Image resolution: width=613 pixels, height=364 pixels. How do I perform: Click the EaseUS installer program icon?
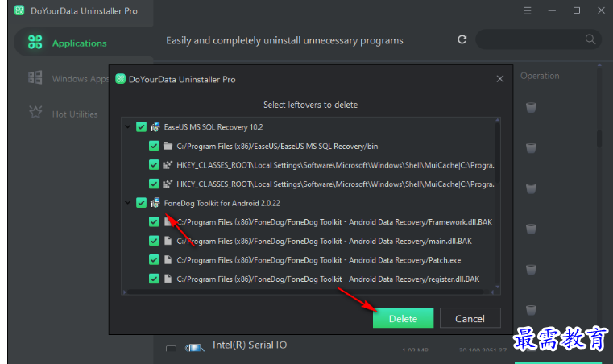pyautogui.click(x=155, y=127)
